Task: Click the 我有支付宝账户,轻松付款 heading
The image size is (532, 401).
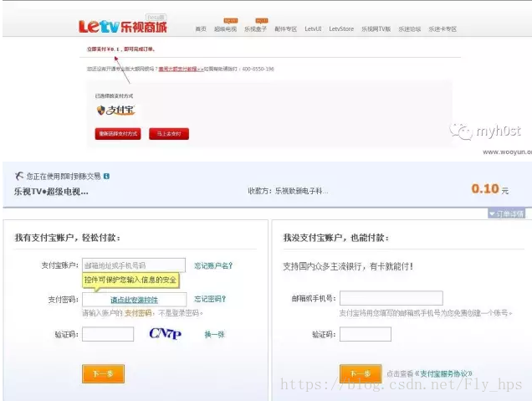Action: 67,238
